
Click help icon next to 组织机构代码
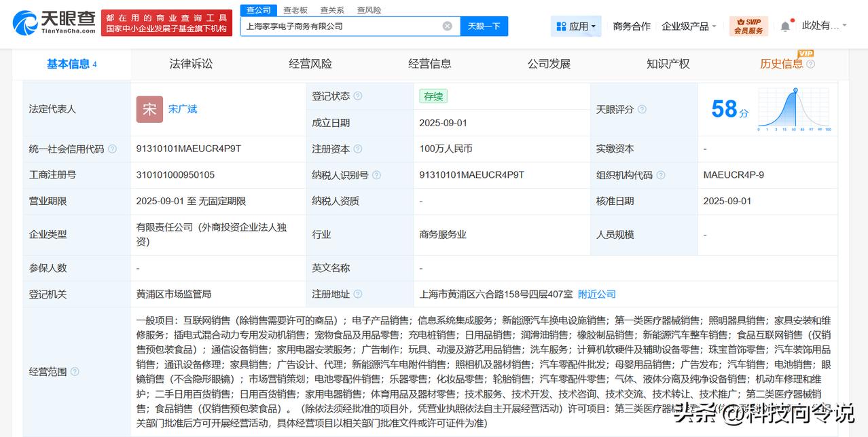tap(661, 175)
